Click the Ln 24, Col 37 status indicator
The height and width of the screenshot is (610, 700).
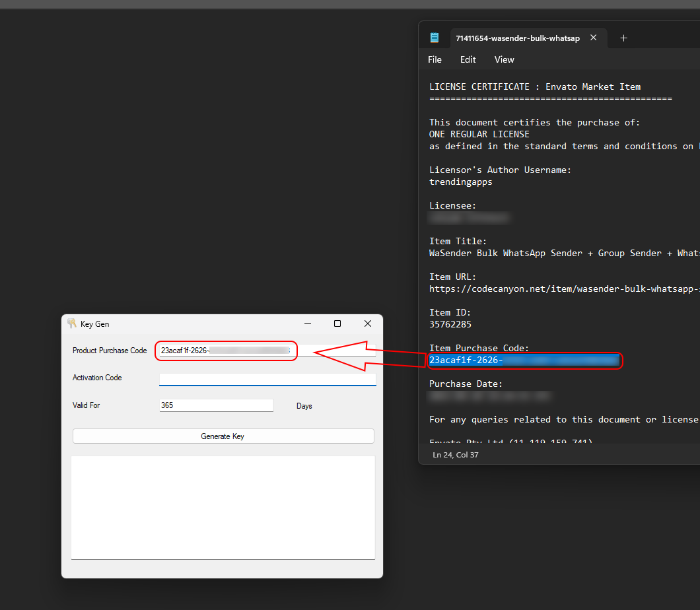(x=456, y=455)
